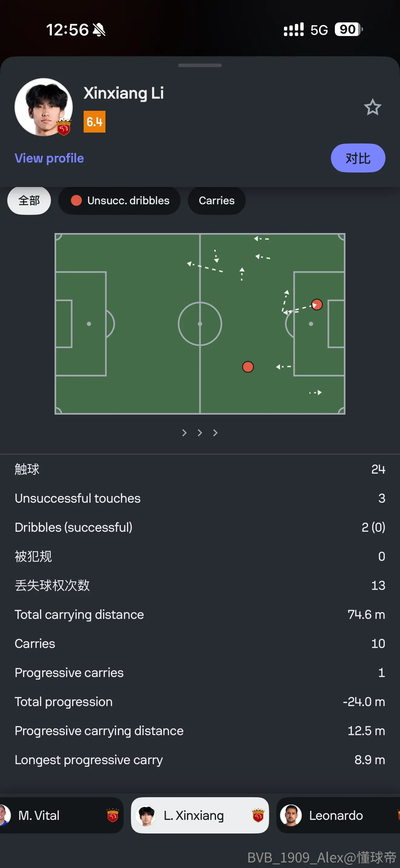The height and width of the screenshot is (868, 400).
Task: Tap the middle chevron below the pitch
Action: point(200,433)
